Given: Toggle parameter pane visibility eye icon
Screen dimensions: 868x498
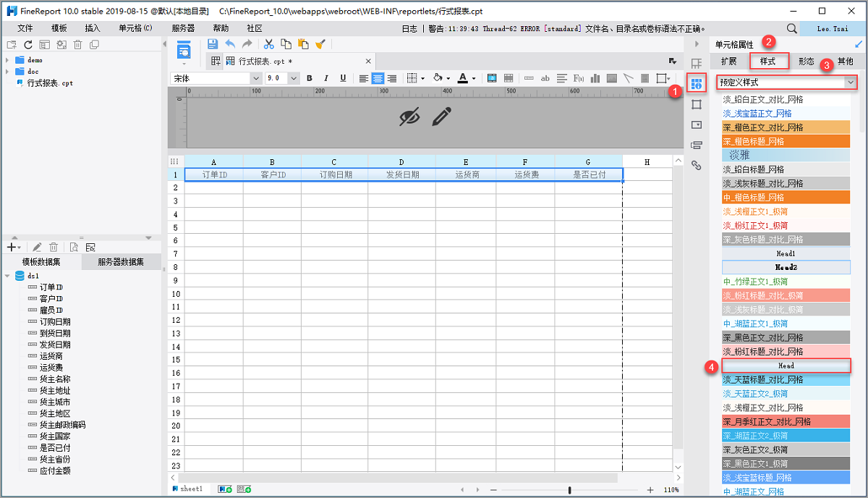Looking at the screenshot, I should [409, 116].
